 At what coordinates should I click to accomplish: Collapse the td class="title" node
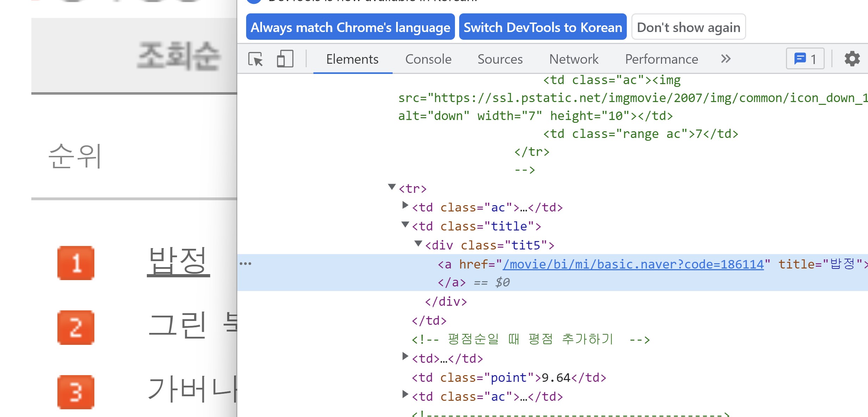pyautogui.click(x=405, y=225)
